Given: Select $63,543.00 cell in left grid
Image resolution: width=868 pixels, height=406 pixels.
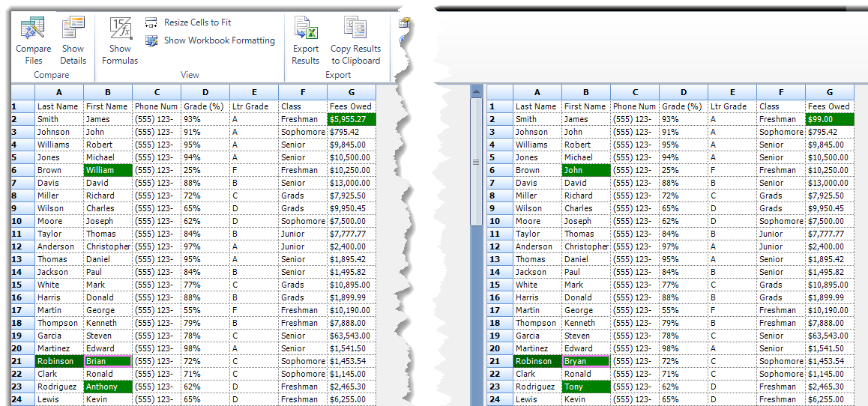Looking at the screenshot, I should pyautogui.click(x=352, y=336).
